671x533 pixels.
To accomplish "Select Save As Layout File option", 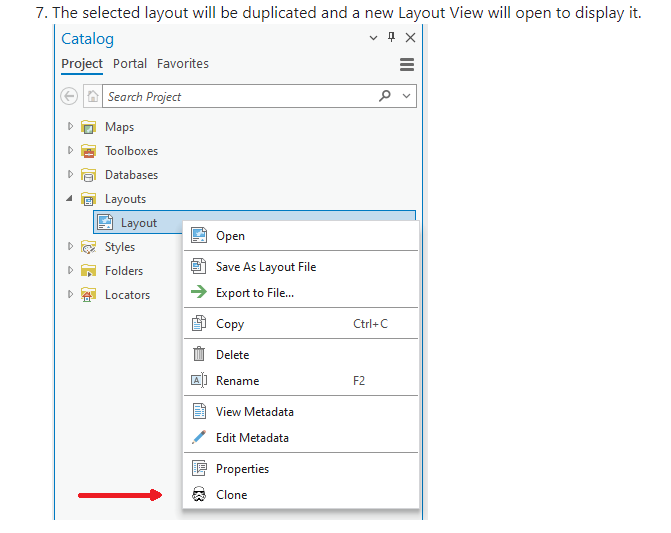I will tap(265, 267).
